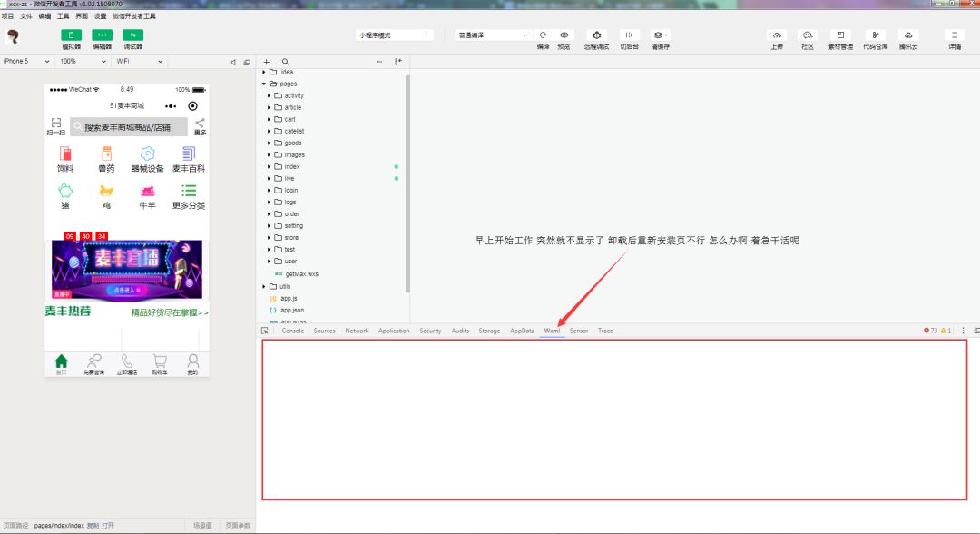Click the compile refresh icon
Viewport: 980px width, 534px height.
coord(544,35)
